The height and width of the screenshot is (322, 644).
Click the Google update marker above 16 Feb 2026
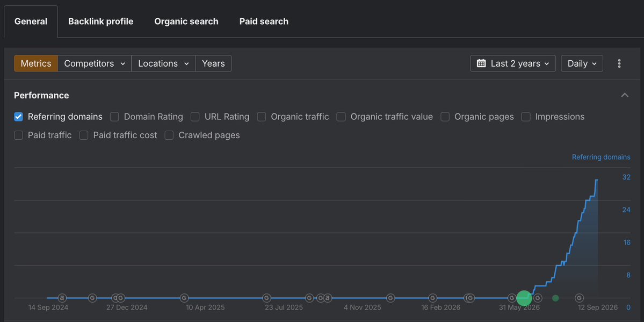click(x=432, y=298)
